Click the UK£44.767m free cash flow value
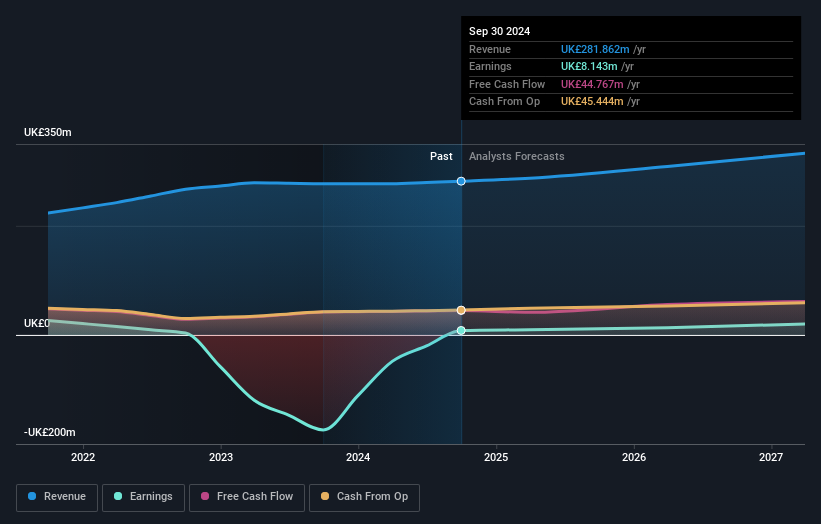821x524 pixels. tap(592, 84)
